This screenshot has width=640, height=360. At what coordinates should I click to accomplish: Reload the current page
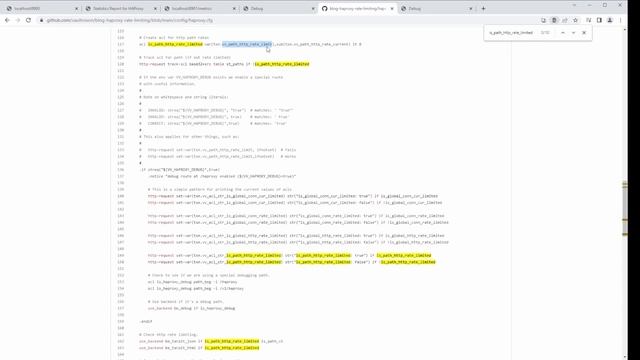28,20
